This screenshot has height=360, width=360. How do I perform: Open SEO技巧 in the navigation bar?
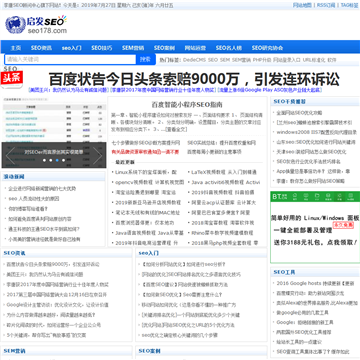click(x=102, y=48)
